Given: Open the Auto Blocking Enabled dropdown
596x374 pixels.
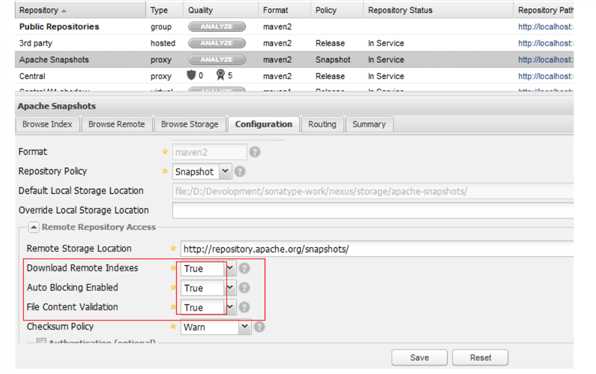Looking at the screenshot, I should [x=230, y=287].
